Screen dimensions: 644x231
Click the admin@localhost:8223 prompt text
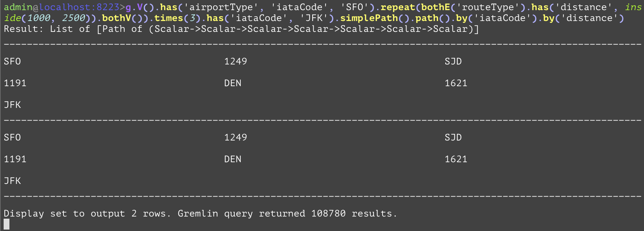tap(62, 7)
